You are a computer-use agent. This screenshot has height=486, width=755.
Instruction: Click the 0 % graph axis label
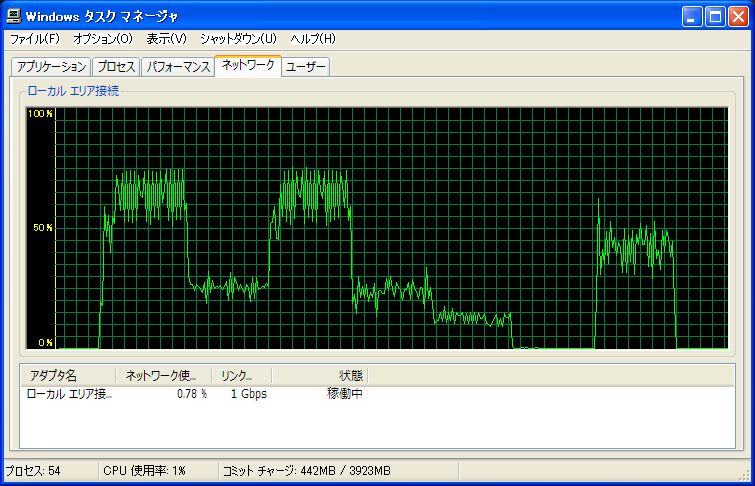point(45,342)
